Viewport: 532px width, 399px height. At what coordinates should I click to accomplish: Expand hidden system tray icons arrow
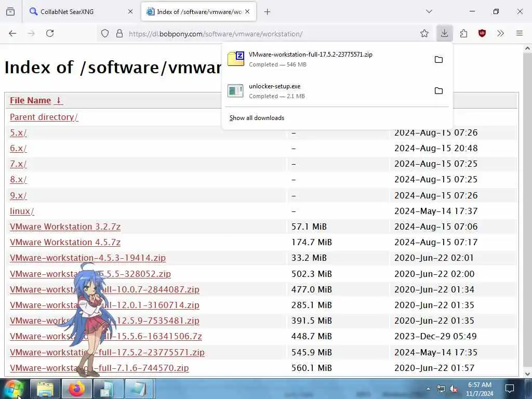428,389
